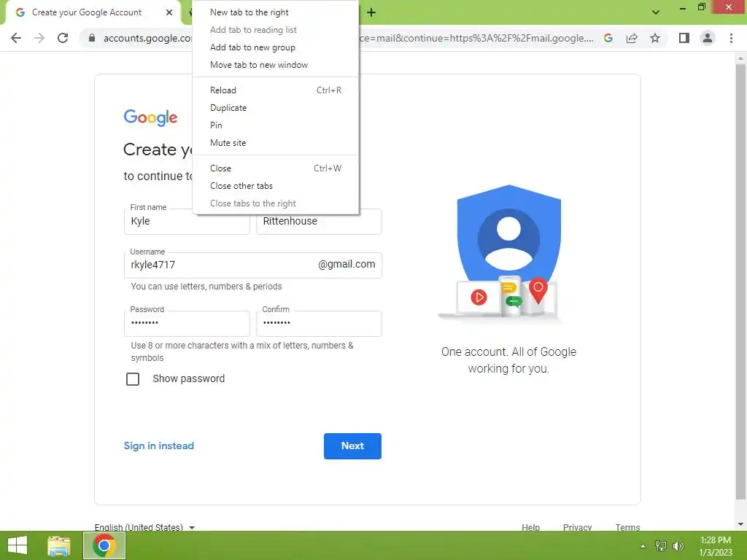The width and height of the screenshot is (747, 560).
Task: Select Pin in the context menu
Action: [x=275, y=125]
